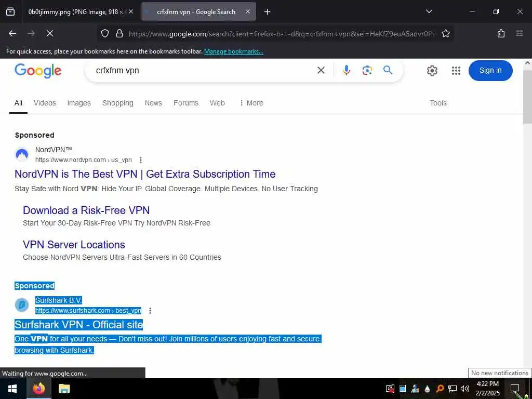Open the Manage bookmarks link

[233, 51]
